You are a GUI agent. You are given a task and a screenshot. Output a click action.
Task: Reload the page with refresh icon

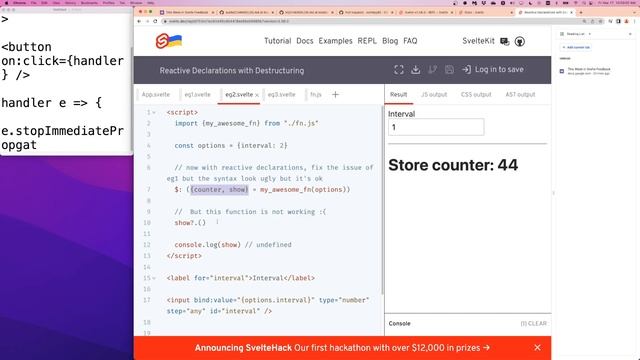coord(155,21)
